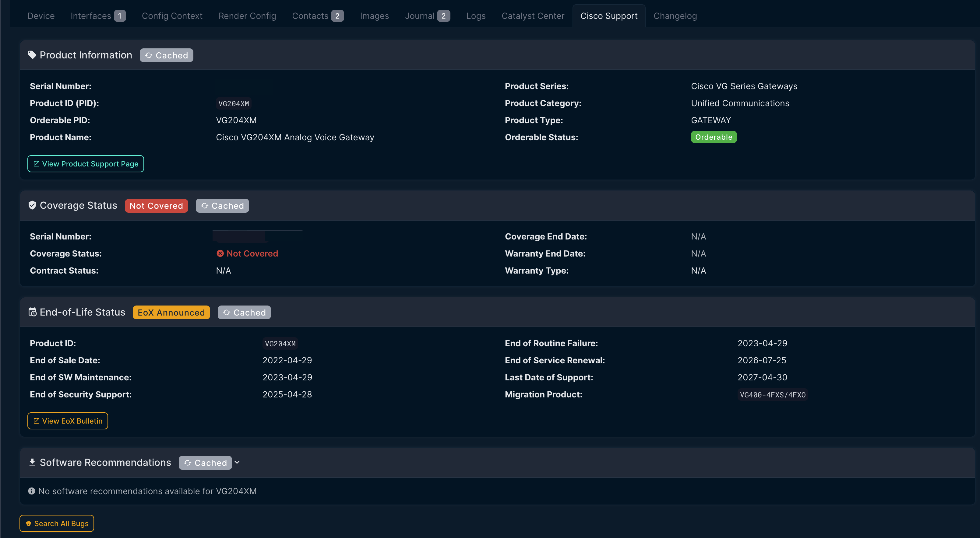
Task: Click the red Not Covered status text
Action: 252,253
